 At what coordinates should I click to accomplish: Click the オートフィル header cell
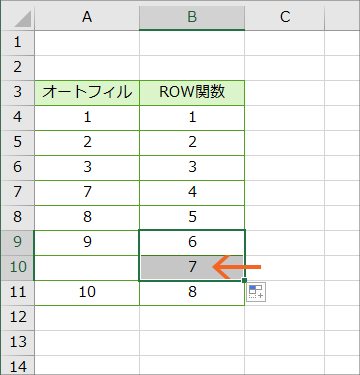tap(87, 93)
